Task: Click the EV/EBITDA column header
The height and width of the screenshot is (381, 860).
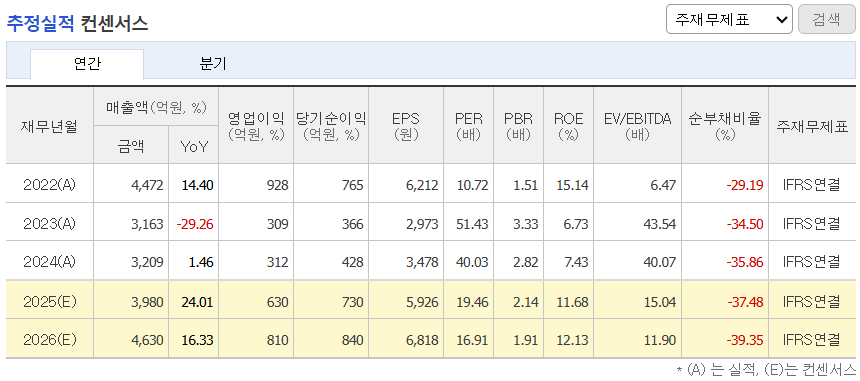Action: coord(637,126)
